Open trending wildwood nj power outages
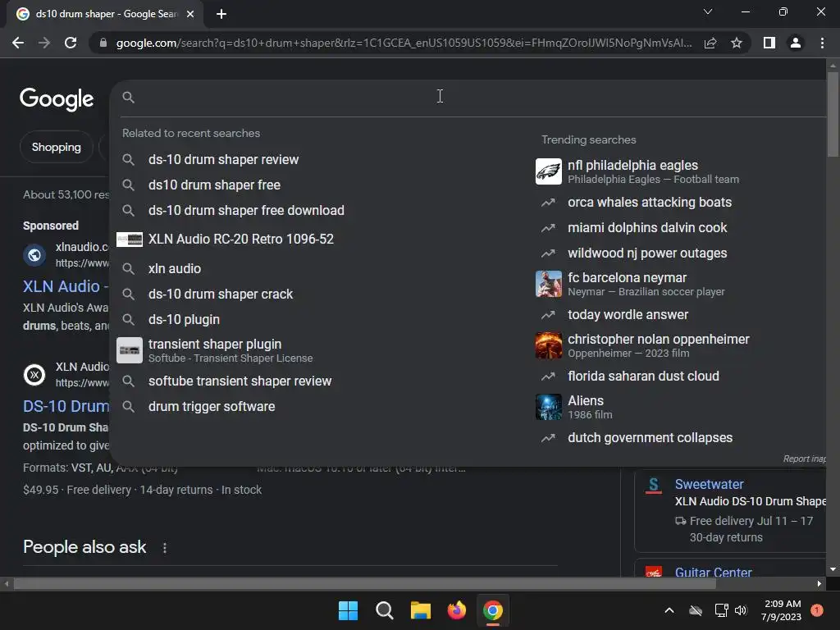 coord(647,253)
